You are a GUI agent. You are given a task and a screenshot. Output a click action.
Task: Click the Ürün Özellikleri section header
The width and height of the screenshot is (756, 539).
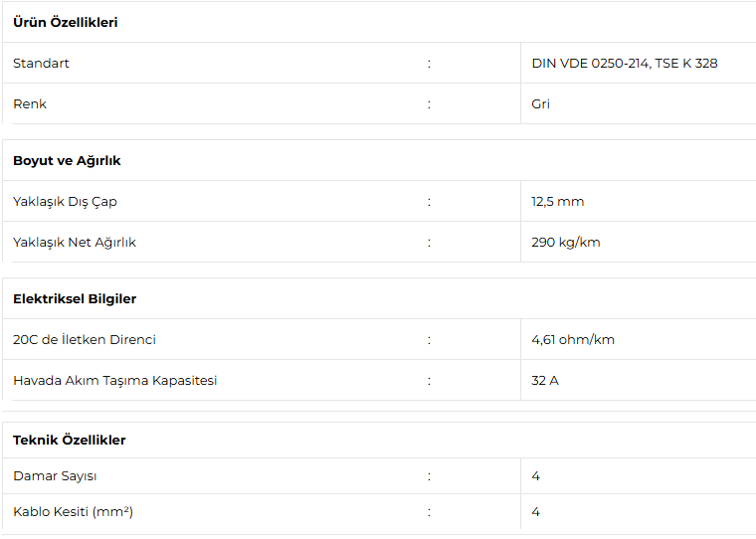click(66, 22)
